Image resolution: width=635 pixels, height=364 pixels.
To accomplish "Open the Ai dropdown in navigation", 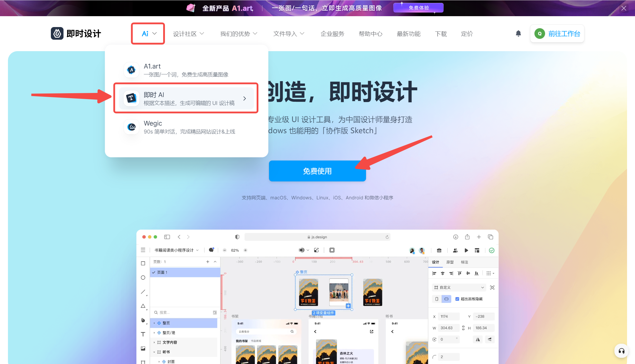I will [x=149, y=34].
